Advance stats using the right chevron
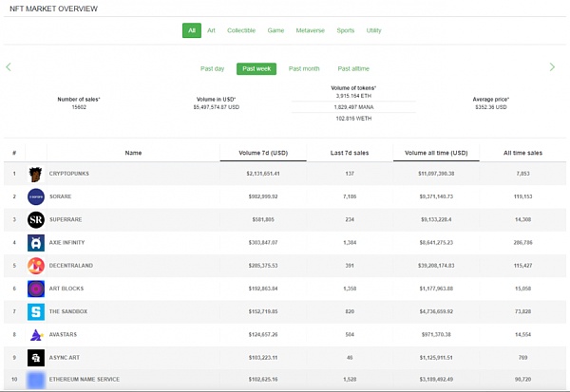The height and width of the screenshot is (392, 570). [552, 66]
